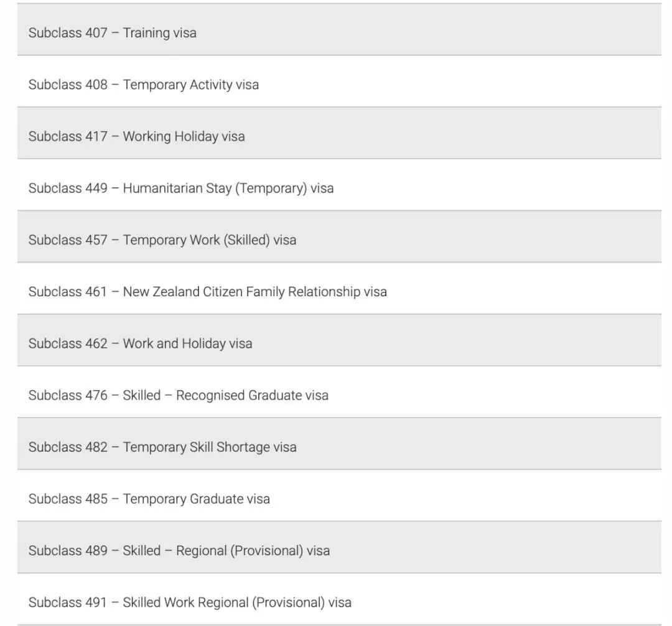The image size is (672, 626).
Task: Click Subclass 462 Work and Holiday visa
Action: (x=339, y=340)
